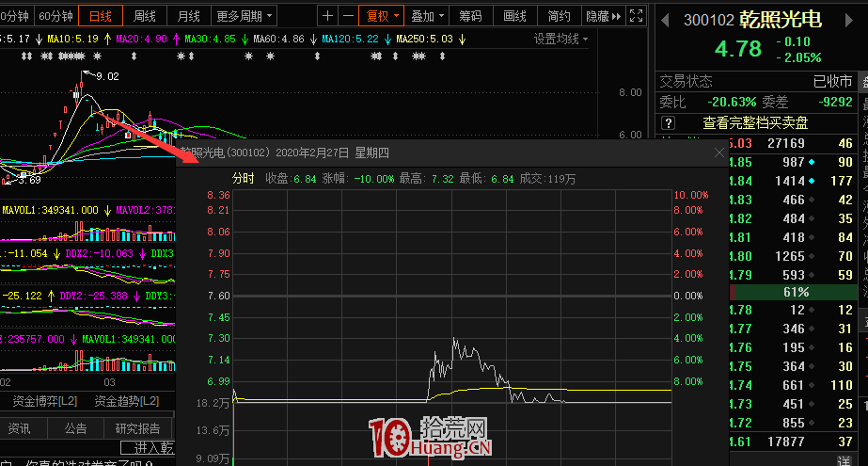Click the order quantity 661
The height and width of the screenshot is (466, 868).
(x=794, y=385)
